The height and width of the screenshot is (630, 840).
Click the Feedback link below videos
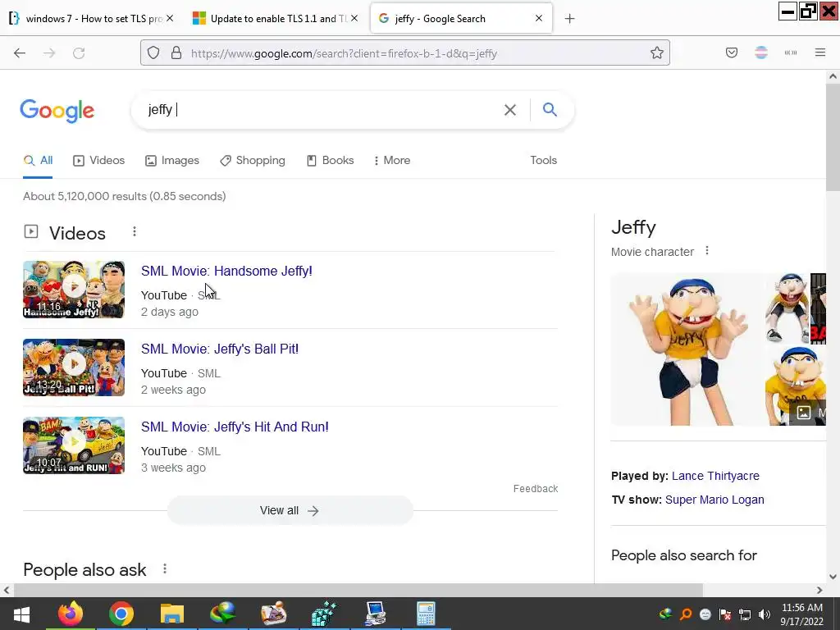tap(536, 489)
